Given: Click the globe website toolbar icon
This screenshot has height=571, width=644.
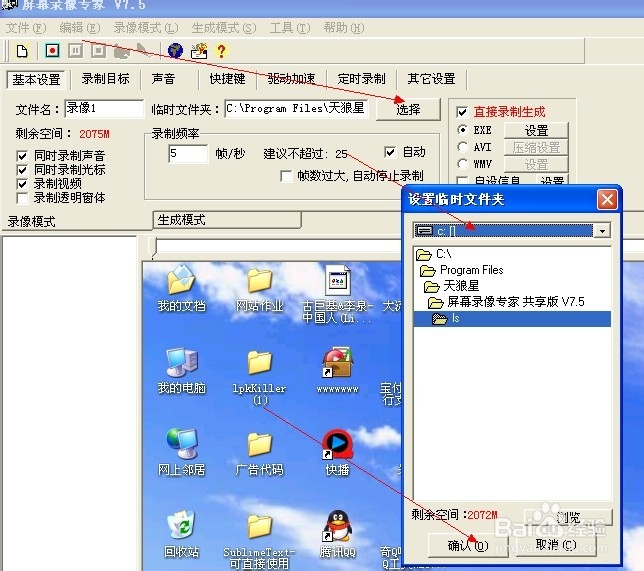Looking at the screenshot, I should click(175, 51).
